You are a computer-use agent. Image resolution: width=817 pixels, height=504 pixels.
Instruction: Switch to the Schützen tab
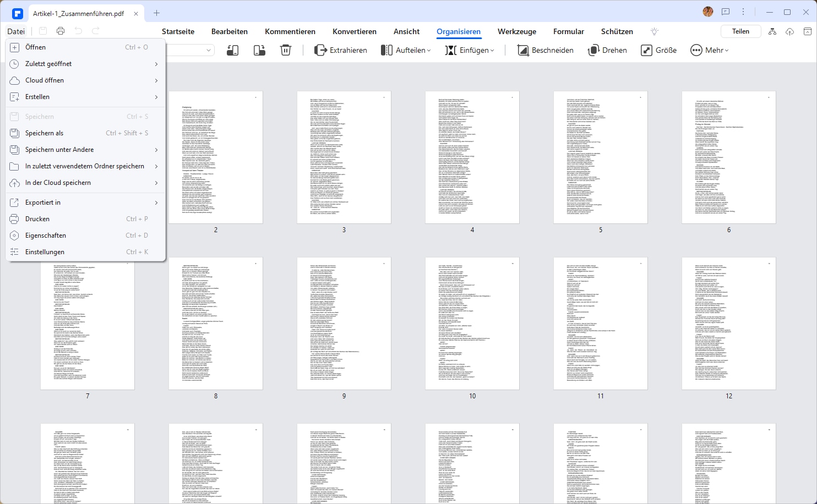click(617, 31)
